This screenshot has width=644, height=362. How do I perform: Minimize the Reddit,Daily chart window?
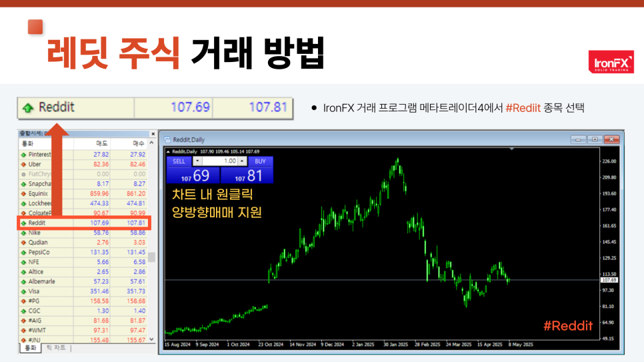click(x=578, y=140)
